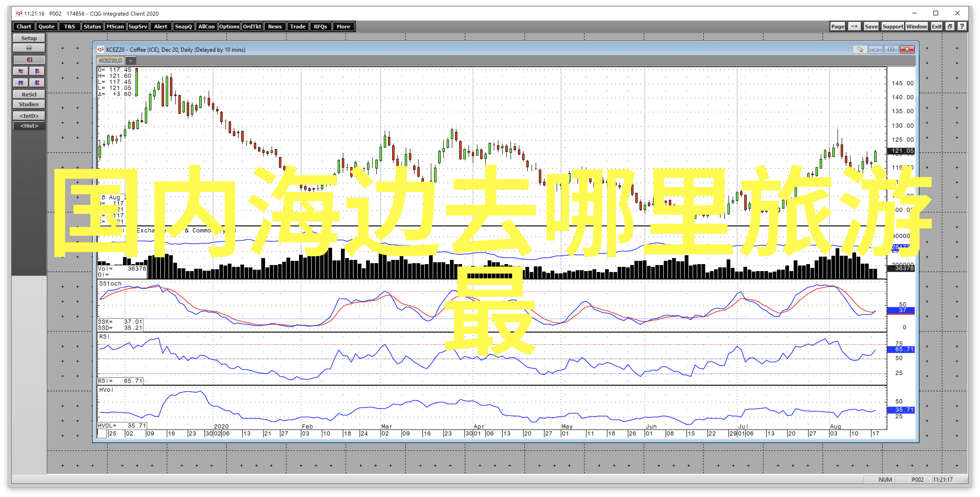Click the ReScd button on sidebar

click(29, 94)
